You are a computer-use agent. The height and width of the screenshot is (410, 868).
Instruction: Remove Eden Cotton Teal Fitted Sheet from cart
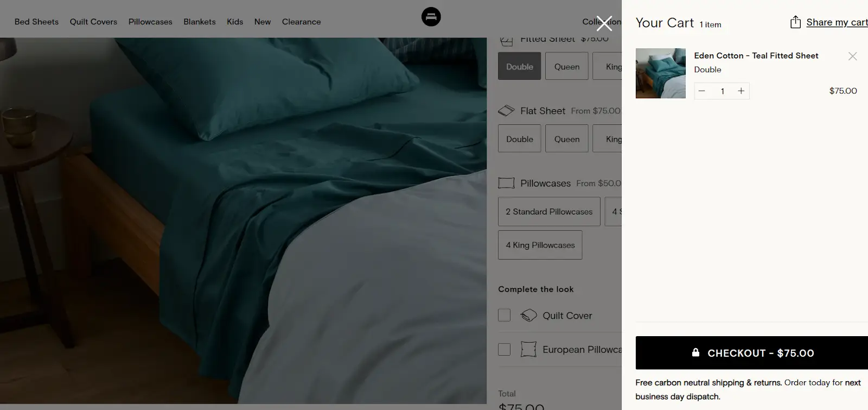852,56
